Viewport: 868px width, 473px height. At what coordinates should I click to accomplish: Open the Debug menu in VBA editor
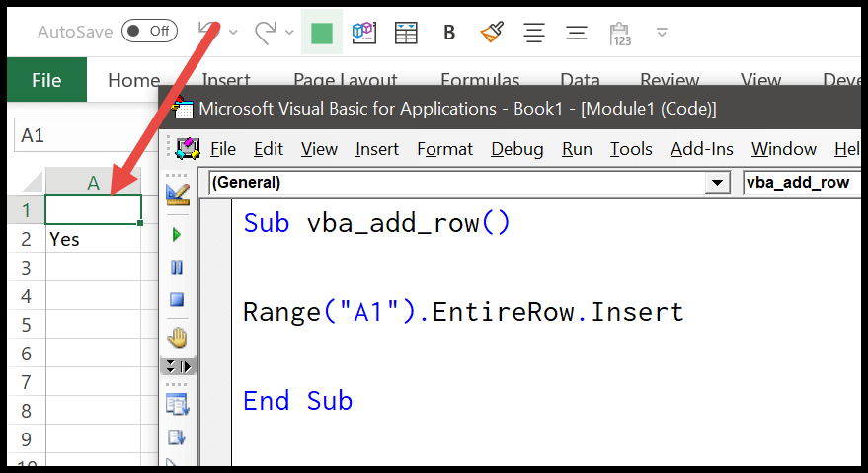(517, 149)
